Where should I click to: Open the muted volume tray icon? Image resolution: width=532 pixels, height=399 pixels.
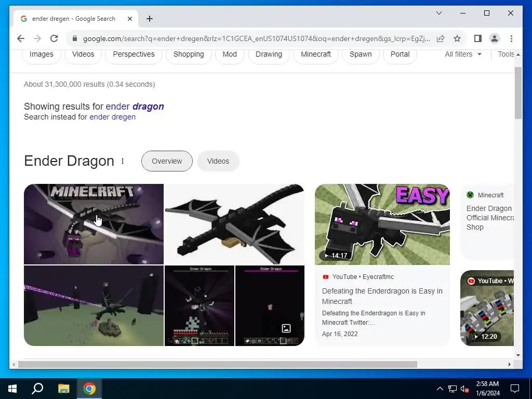pos(465,389)
